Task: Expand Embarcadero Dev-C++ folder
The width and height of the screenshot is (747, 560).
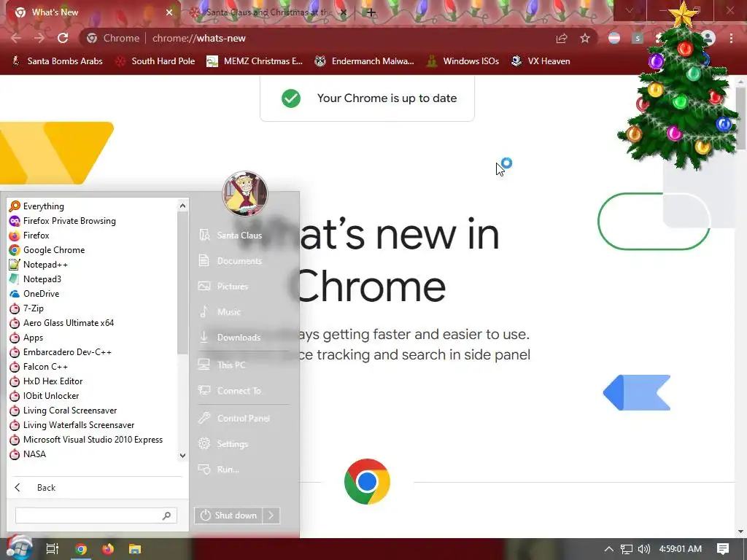Action: (93, 352)
